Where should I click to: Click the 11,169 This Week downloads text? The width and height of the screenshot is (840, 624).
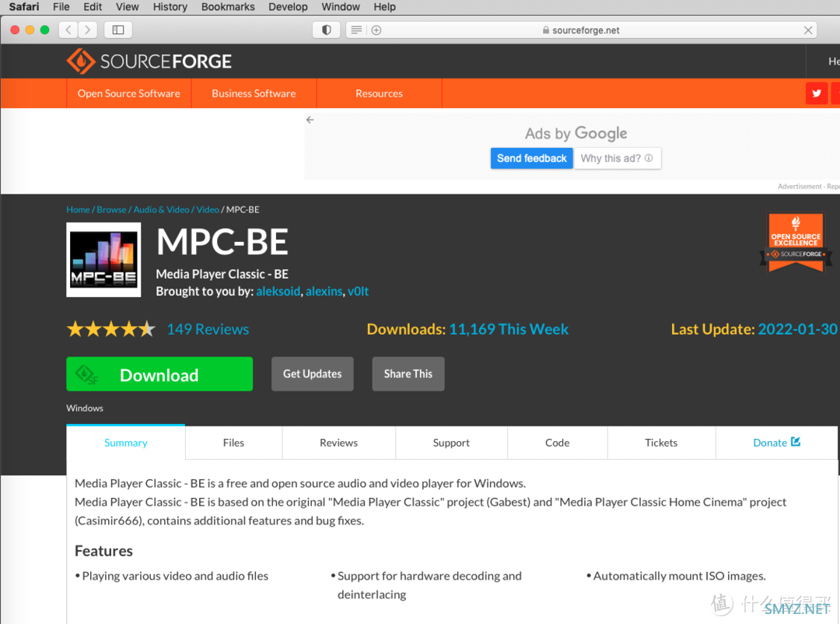tap(509, 329)
